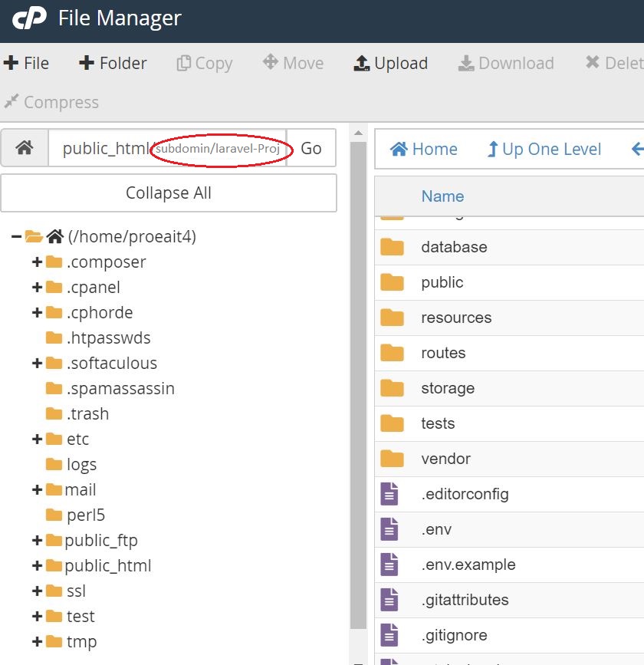644x665 pixels.
Task: Open the Upload dialog
Action: (390, 63)
